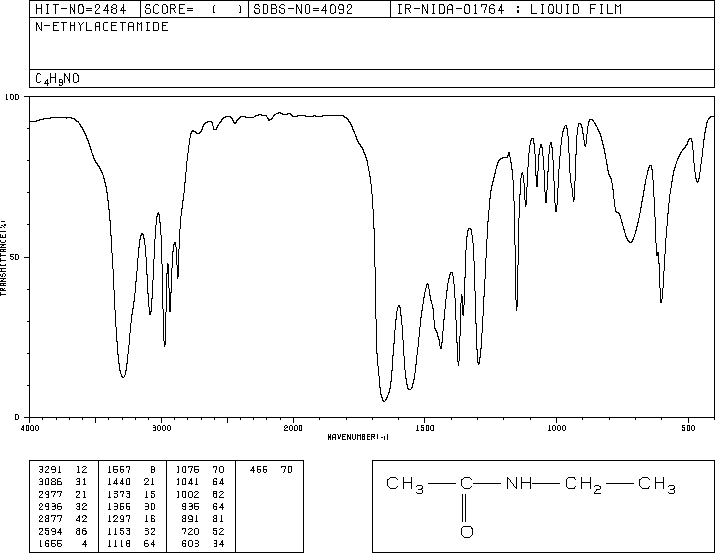
Task: Select the SCORE= field in header
Action: [193, 9]
